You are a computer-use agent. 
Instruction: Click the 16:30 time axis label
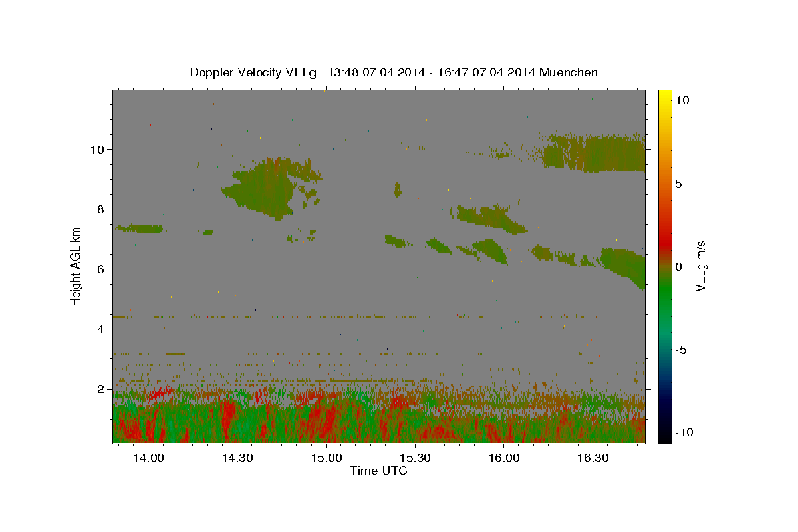(593, 458)
